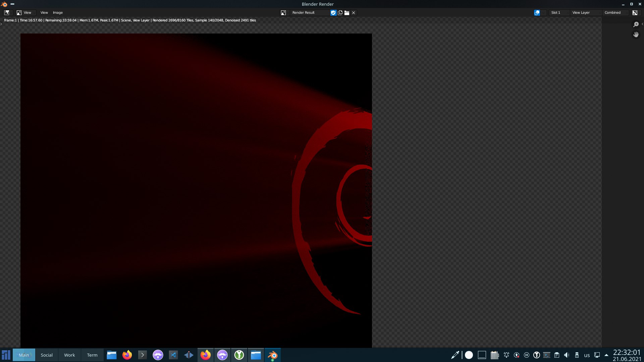The height and width of the screenshot is (362, 644).
Task: Click the pause circle tray icon
Action: coord(527,355)
